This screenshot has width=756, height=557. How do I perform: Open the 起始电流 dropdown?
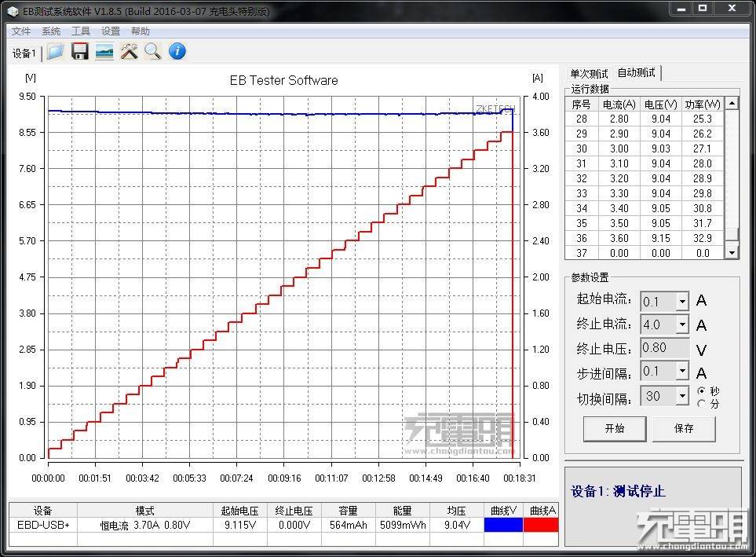click(682, 301)
